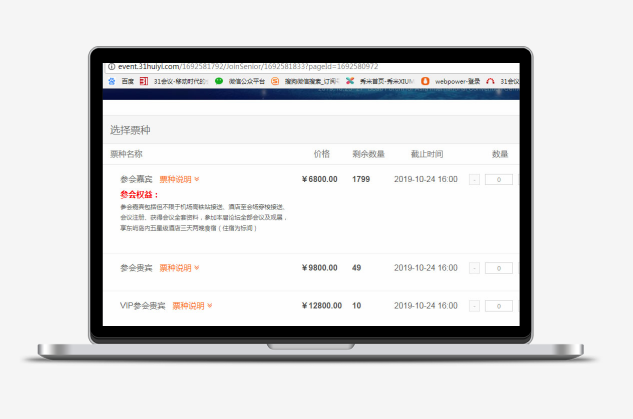Screen dimensions: 633x419
Task: Click deadline date in VIP参会贵宾 row
Action: tap(426, 306)
